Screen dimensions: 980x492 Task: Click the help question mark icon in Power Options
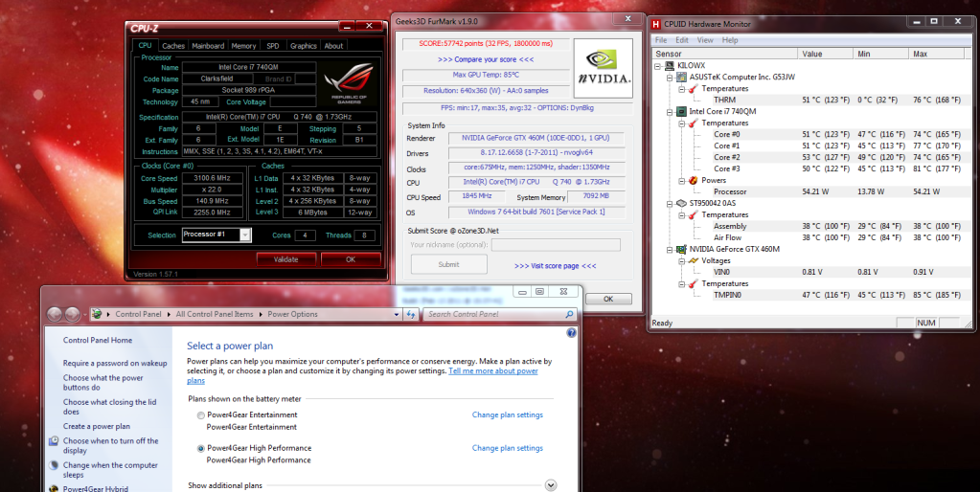[571, 333]
